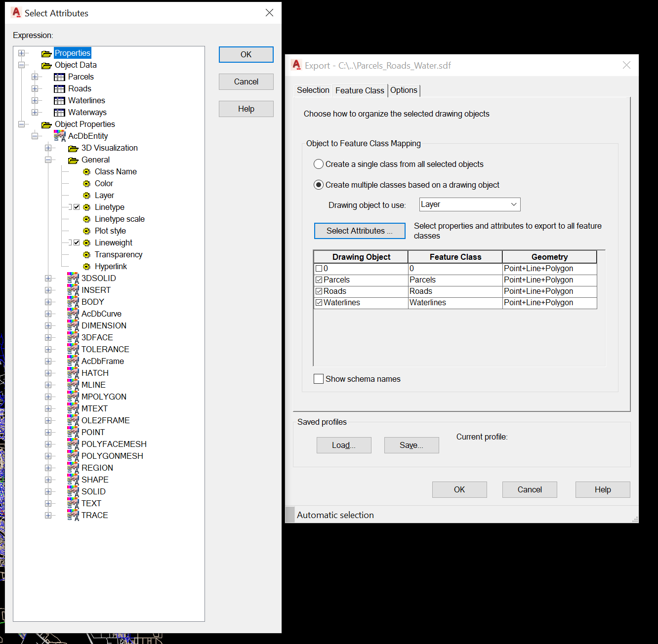The width and height of the screenshot is (658, 644).
Task: Click the HATCH entity icon
Action: (73, 373)
